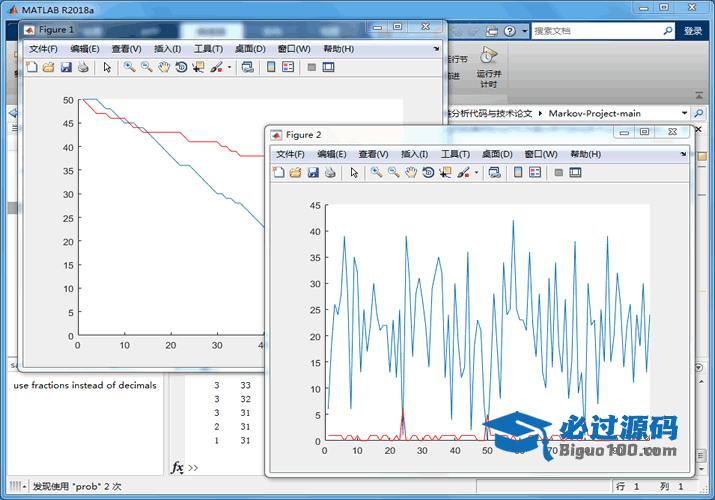Select Rotate 3D tool in Figure 2
Screen dimensions: 715x500
pos(428,172)
